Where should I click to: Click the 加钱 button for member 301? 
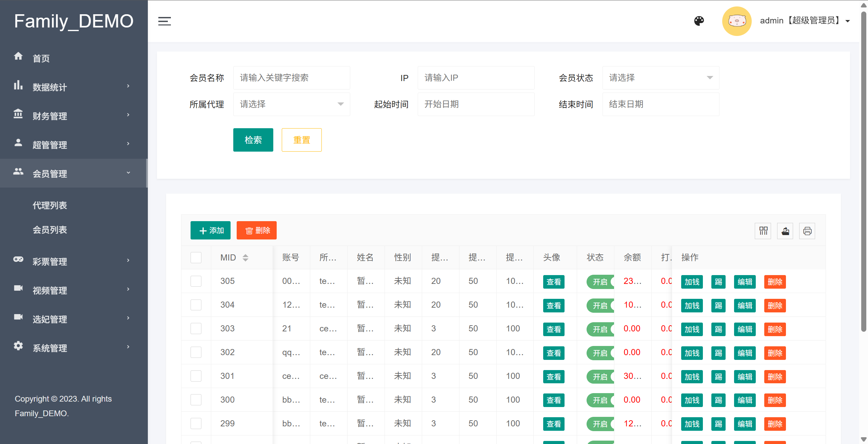[x=692, y=377]
